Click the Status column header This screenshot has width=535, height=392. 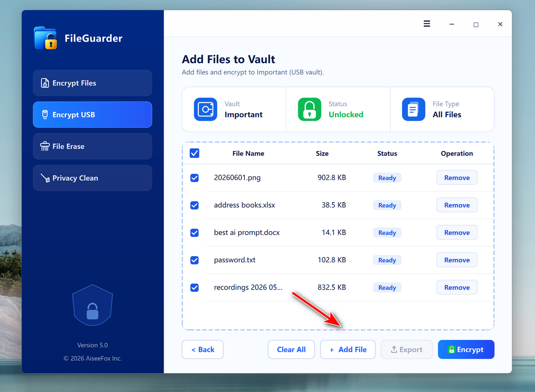click(x=387, y=153)
